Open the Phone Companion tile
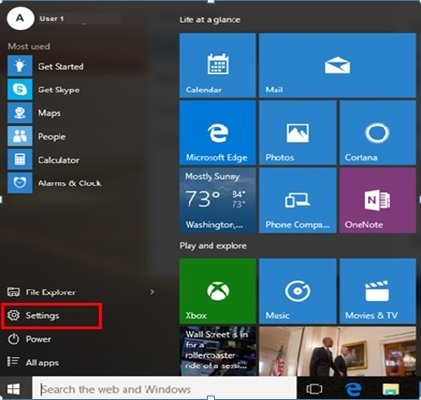421x400 pixels. pos(297,200)
